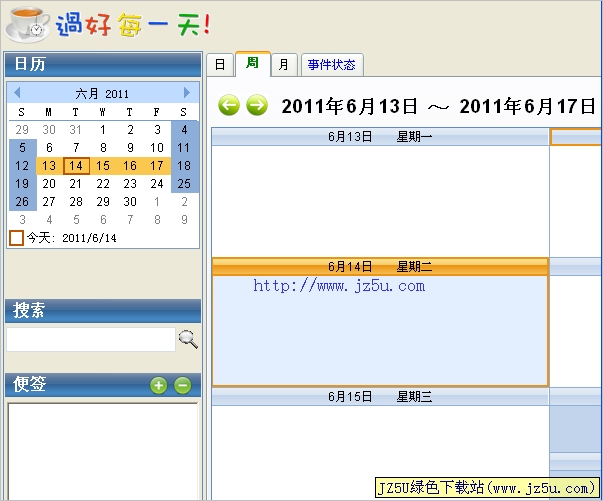Screen dimensions: 603x501
Task: Select June 16 in the mini calendar
Action: [x=130, y=166]
